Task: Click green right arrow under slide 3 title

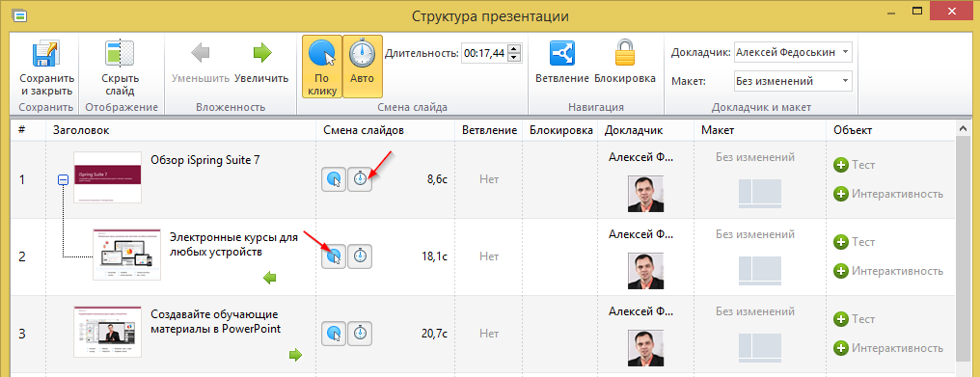Action: (295, 355)
